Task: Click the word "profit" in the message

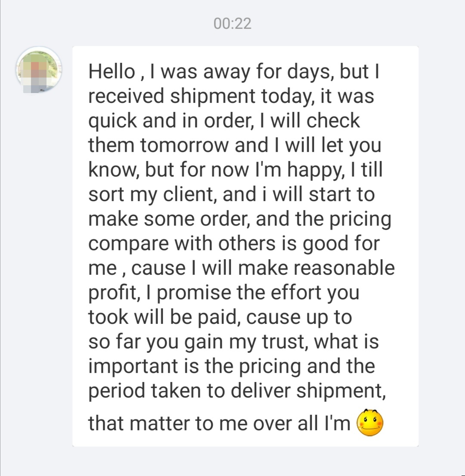Action: pyautogui.click(x=112, y=293)
